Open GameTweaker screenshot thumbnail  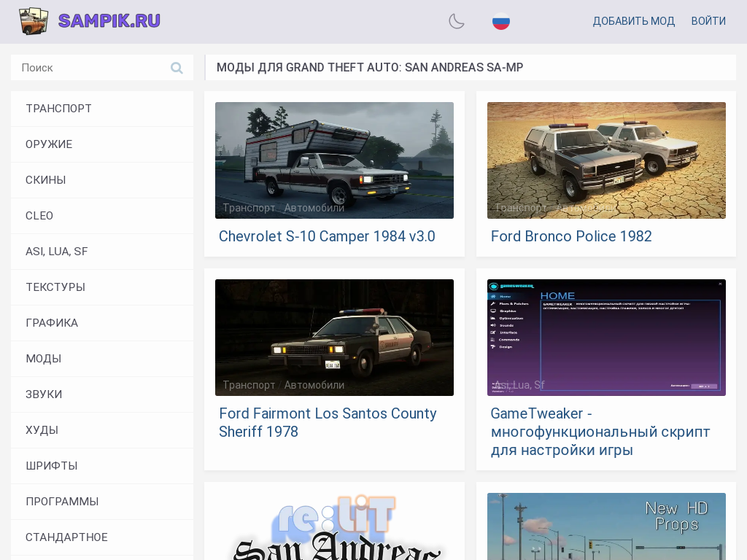[x=606, y=338]
